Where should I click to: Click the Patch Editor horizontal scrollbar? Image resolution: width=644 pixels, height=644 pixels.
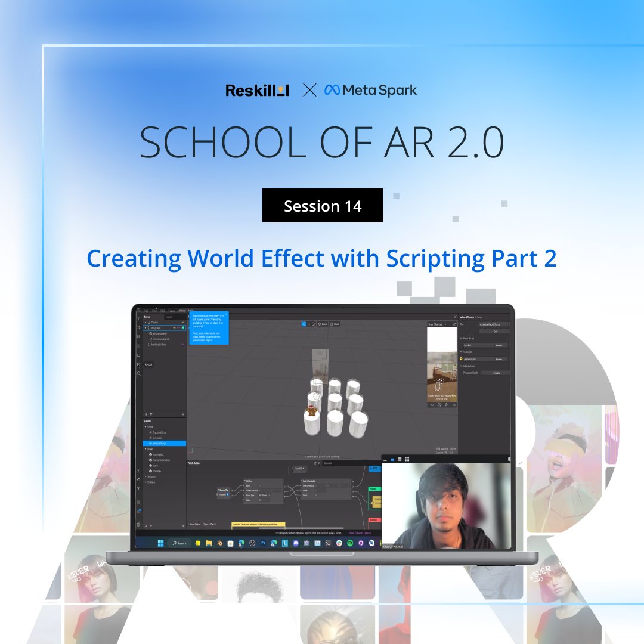point(302,528)
